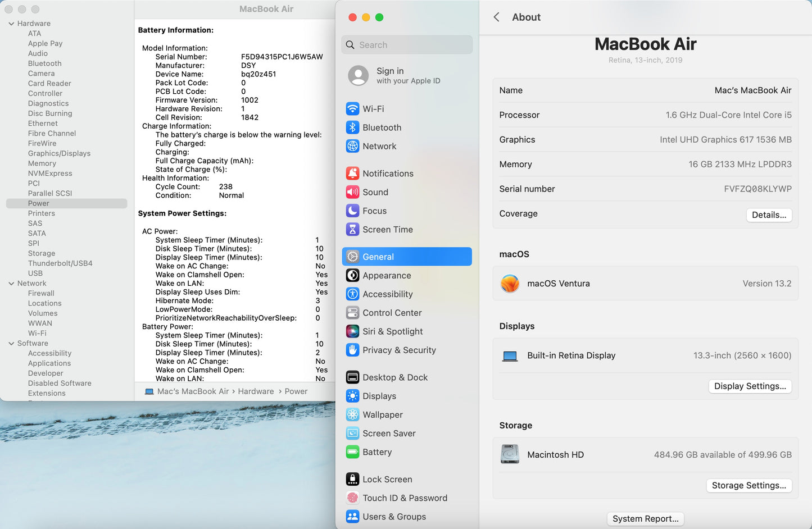
Task: Open Siri & Spotlight settings
Action: click(392, 331)
